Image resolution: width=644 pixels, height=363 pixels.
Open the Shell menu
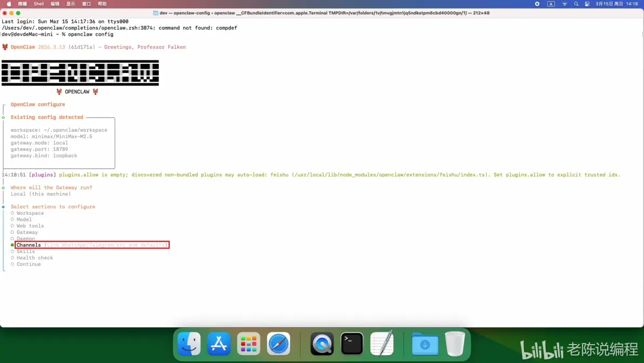coord(38,4)
